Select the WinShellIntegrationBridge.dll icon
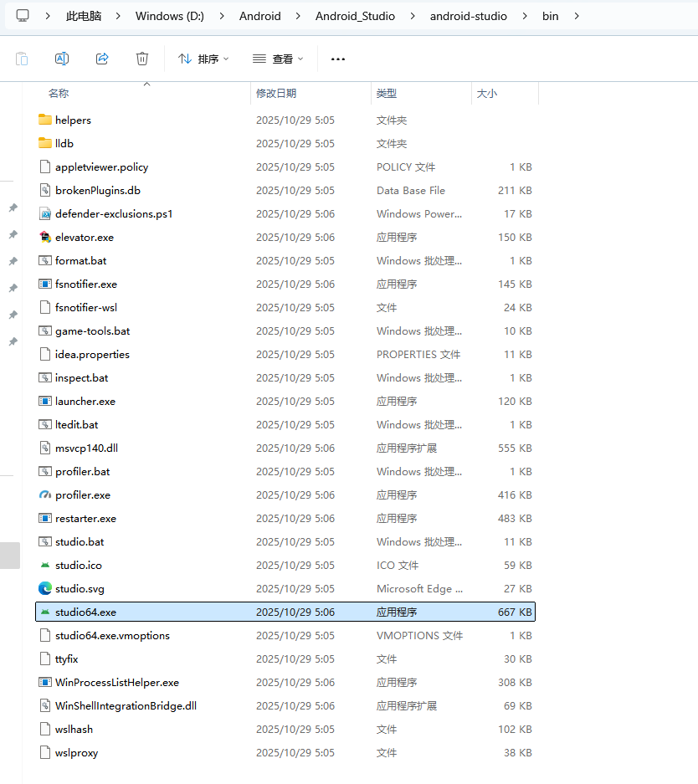The height and width of the screenshot is (784, 698). coord(45,705)
